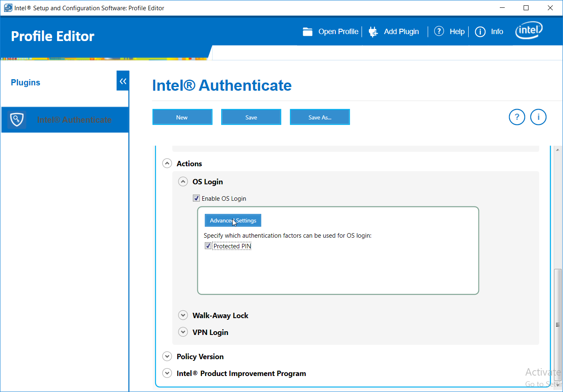Click the Walk-Away Lock heading label
The height and width of the screenshot is (392, 563).
[220, 315]
